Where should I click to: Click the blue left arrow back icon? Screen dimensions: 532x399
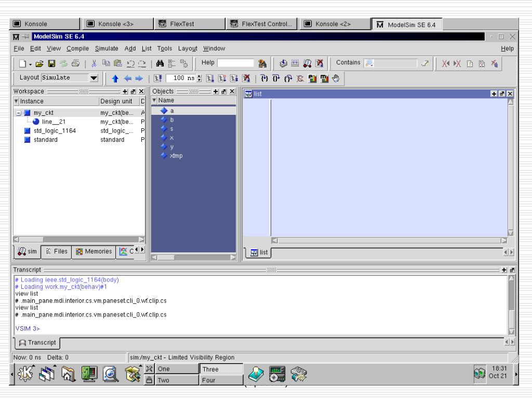[x=128, y=79]
